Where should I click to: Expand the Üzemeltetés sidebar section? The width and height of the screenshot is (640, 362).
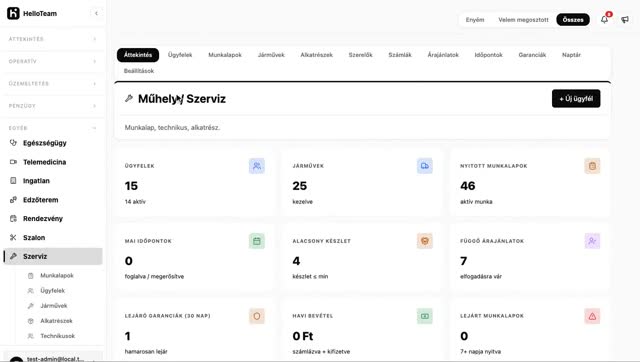[52, 84]
